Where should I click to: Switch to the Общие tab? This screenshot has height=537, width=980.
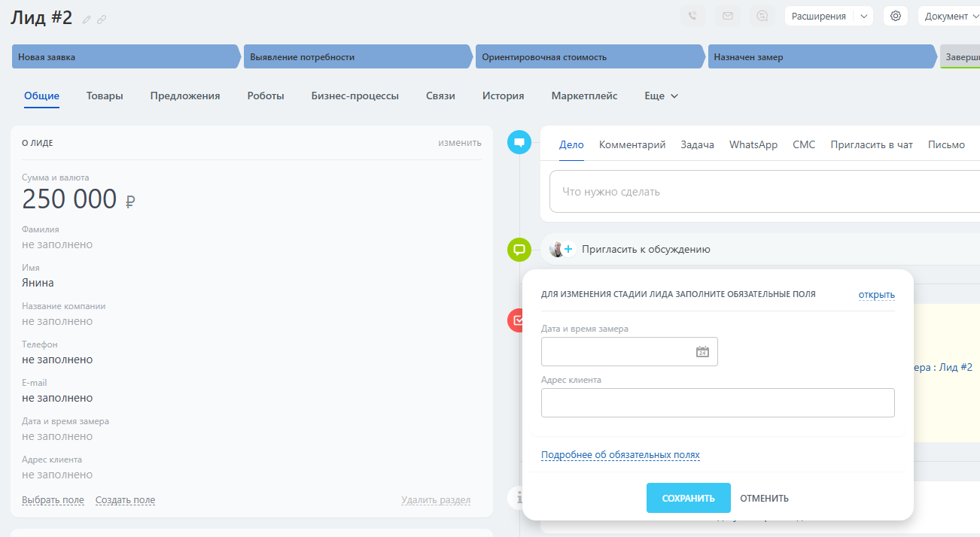point(41,96)
